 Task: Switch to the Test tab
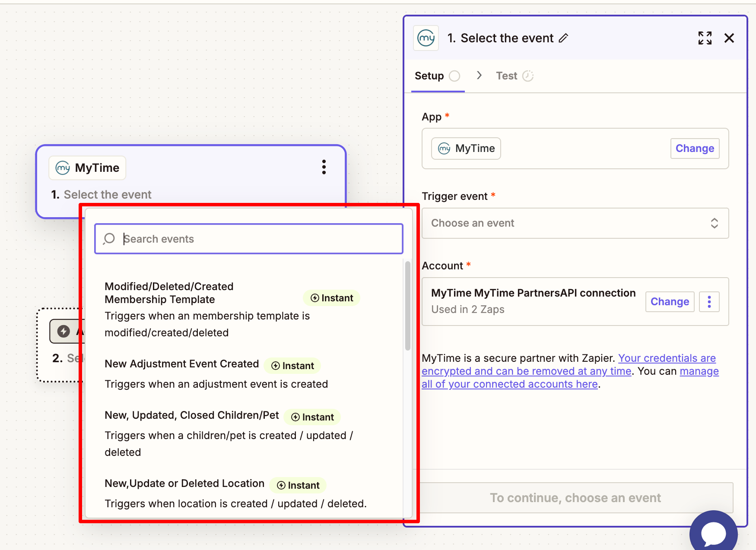coord(515,76)
